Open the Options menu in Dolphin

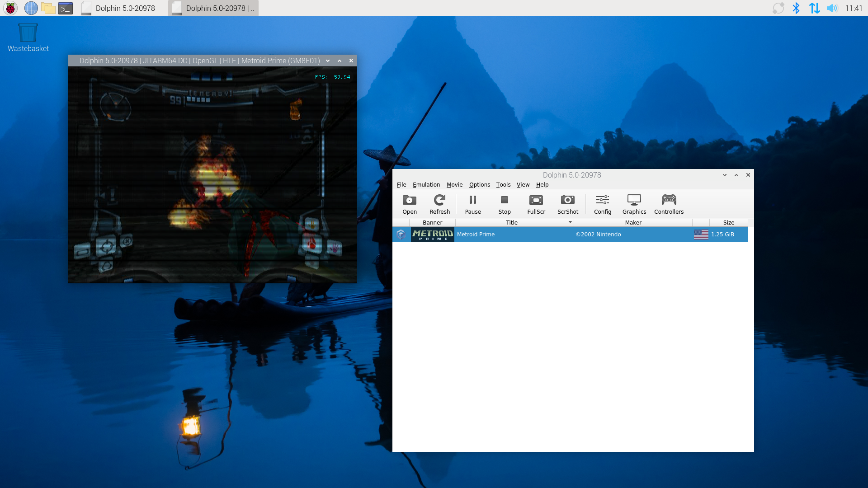479,185
